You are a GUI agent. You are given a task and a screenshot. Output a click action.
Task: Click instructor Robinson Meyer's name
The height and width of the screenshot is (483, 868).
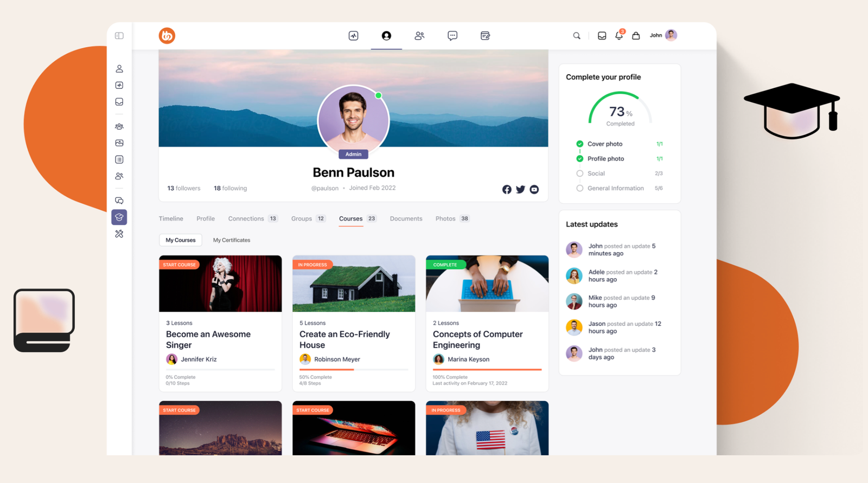[x=337, y=359]
